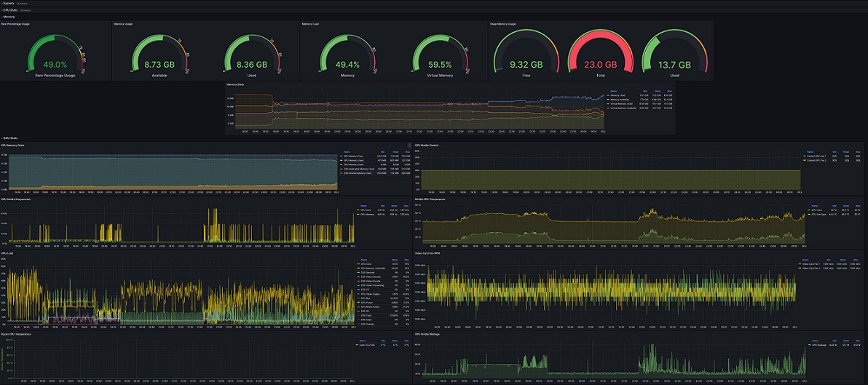Sort Video Card Fan RPM legend by Mean column

pos(843,259)
